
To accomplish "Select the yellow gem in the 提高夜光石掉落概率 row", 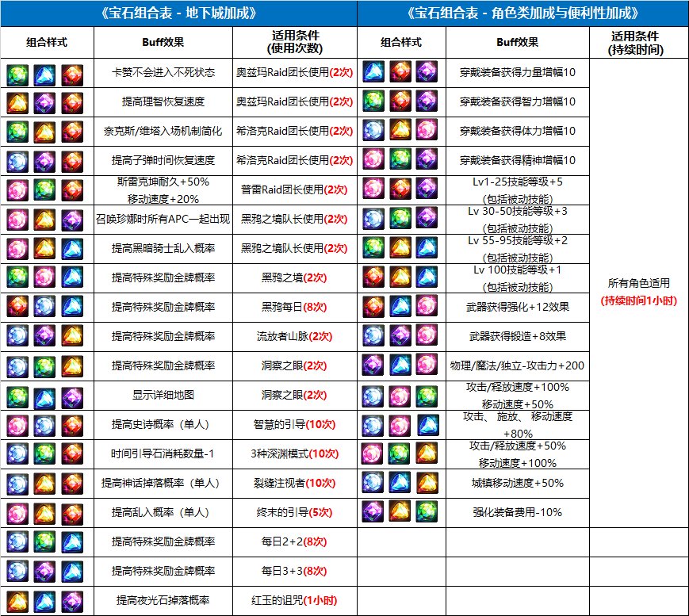I will pos(17,599).
